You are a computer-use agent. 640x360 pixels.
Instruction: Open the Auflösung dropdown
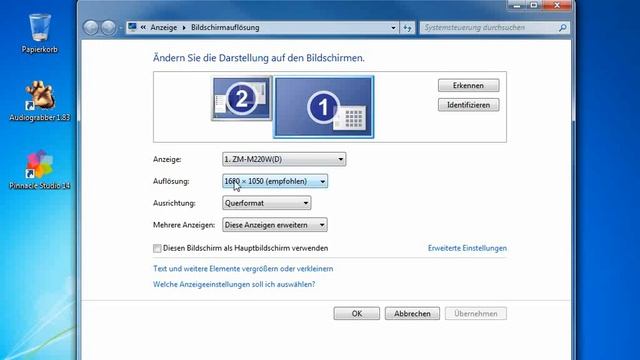pos(275,181)
